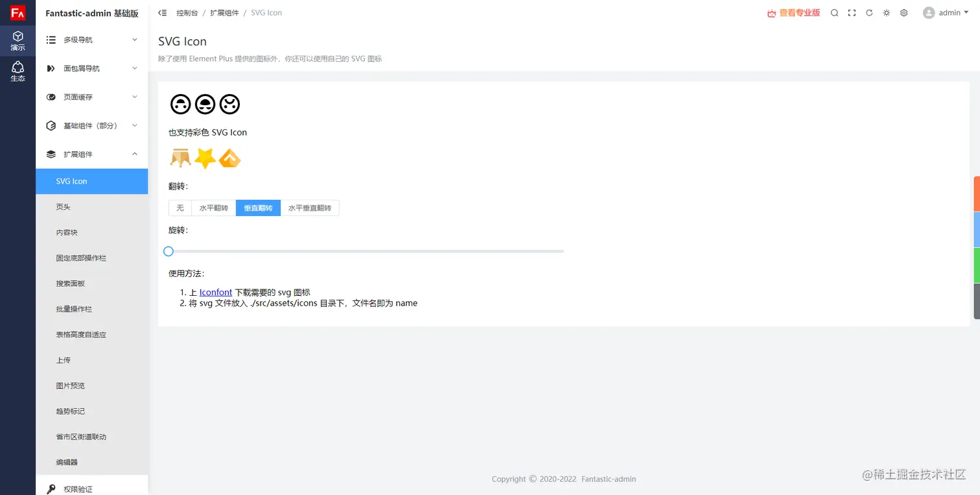Screen dimensions: 980x495
Task: Reload the page with the refresh icon
Action: point(869,13)
